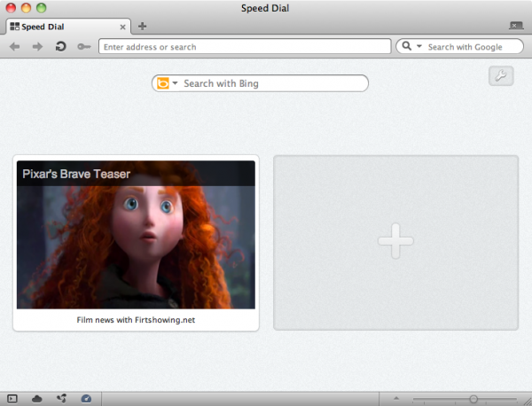The image size is (532, 406).
Task: Expand the zoom options arrow in status bar
Action: point(396,399)
